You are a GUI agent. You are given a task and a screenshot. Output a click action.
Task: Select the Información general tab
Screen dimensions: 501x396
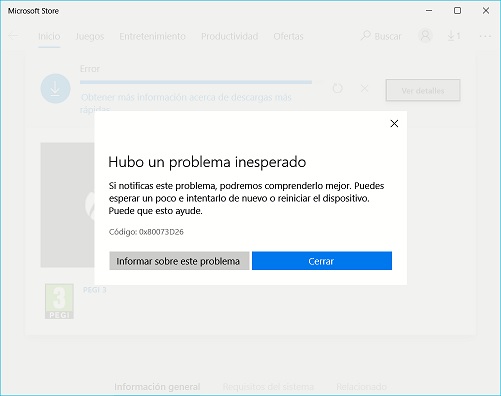[157, 387]
